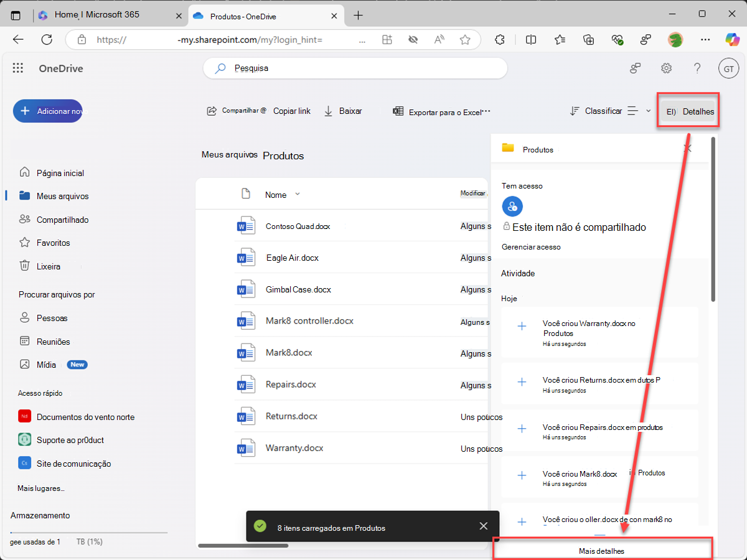Select the Produtos - OneDrive tab
This screenshot has width=747, height=560.
pos(266,16)
